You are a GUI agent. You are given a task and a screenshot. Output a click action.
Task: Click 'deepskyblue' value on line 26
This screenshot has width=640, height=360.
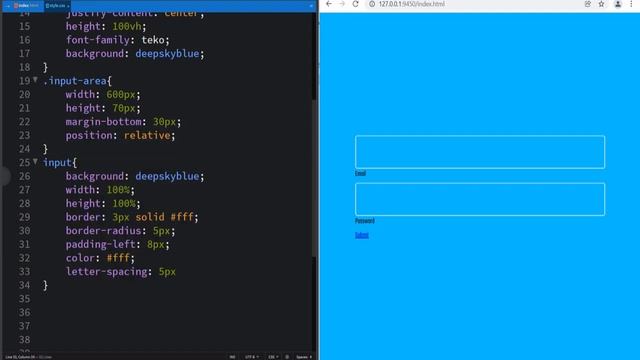tap(167, 176)
